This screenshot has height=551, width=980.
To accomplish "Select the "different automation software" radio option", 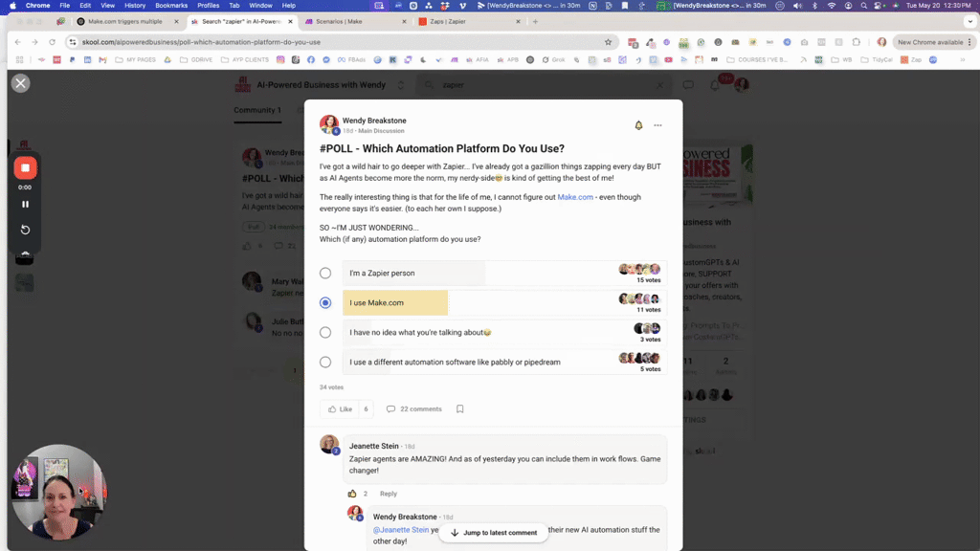I will pos(325,362).
